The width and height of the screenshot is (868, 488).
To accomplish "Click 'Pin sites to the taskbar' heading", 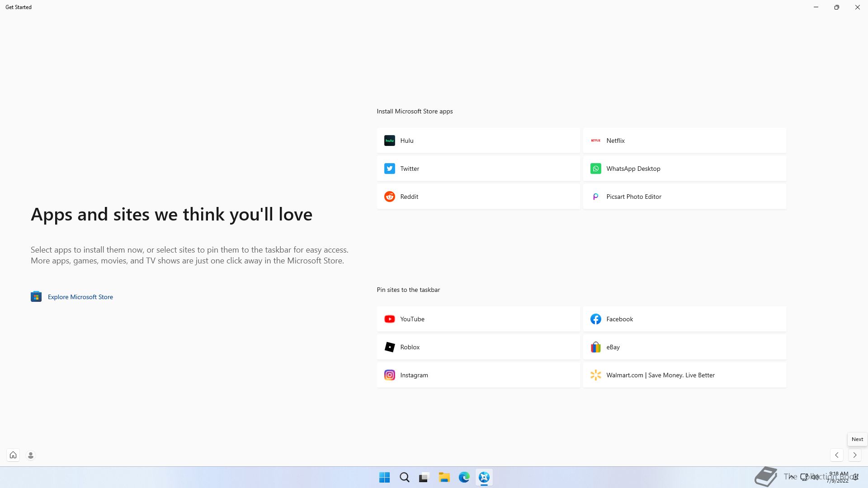I will (408, 290).
